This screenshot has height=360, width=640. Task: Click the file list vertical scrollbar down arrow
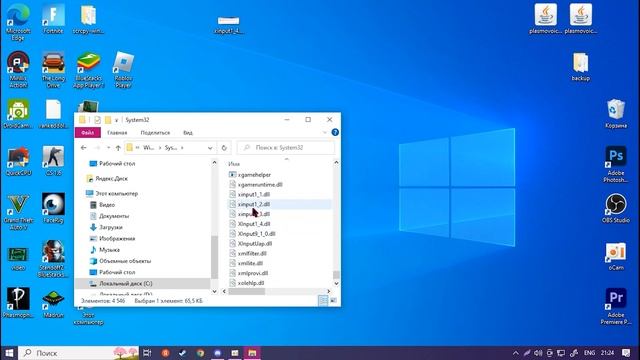pyautogui.click(x=336, y=283)
